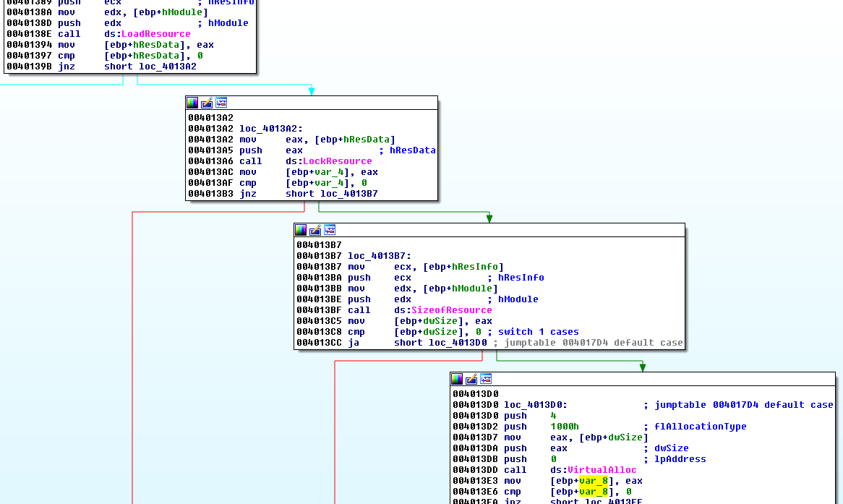Click the loc_4013B7: label line
Viewport: 843px width, 504px height.
pyautogui.click(x=379, y=256)
